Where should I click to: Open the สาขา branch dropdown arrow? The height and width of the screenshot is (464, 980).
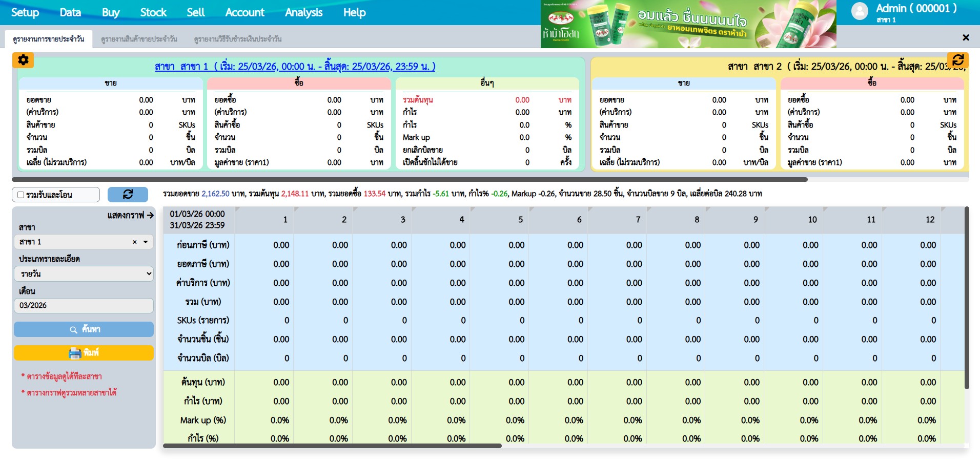pos(146,242)
